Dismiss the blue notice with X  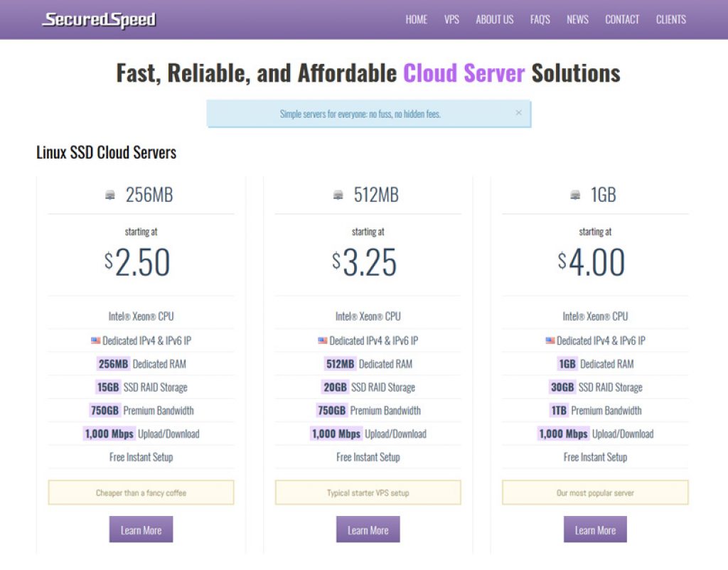(518, 113)
